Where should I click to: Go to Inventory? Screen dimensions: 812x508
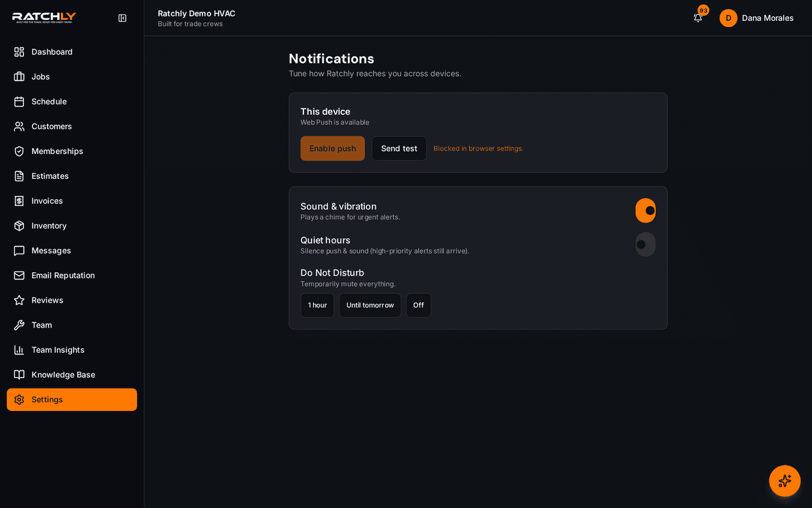tap(72, 226)
